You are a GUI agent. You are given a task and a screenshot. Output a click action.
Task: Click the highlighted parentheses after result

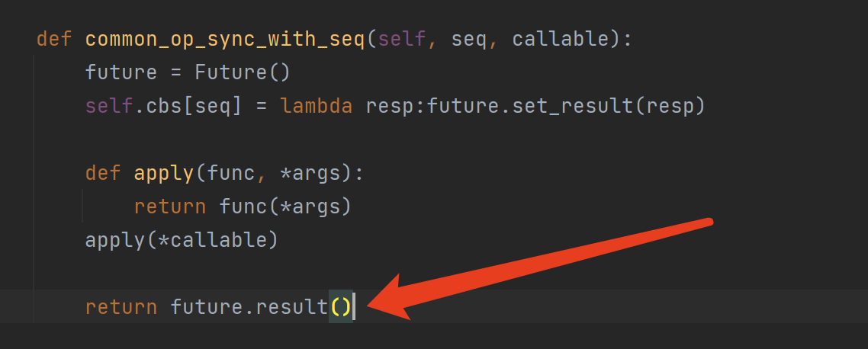[x=340, y=306]
